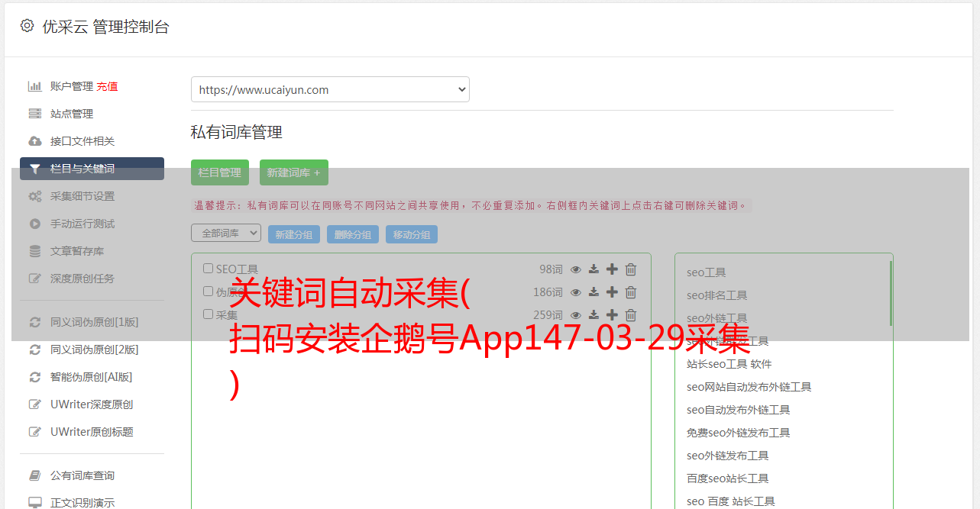980x509 pixels.
Task: Click the trash icon in the 采集 row
Action: tap(631, 315)
